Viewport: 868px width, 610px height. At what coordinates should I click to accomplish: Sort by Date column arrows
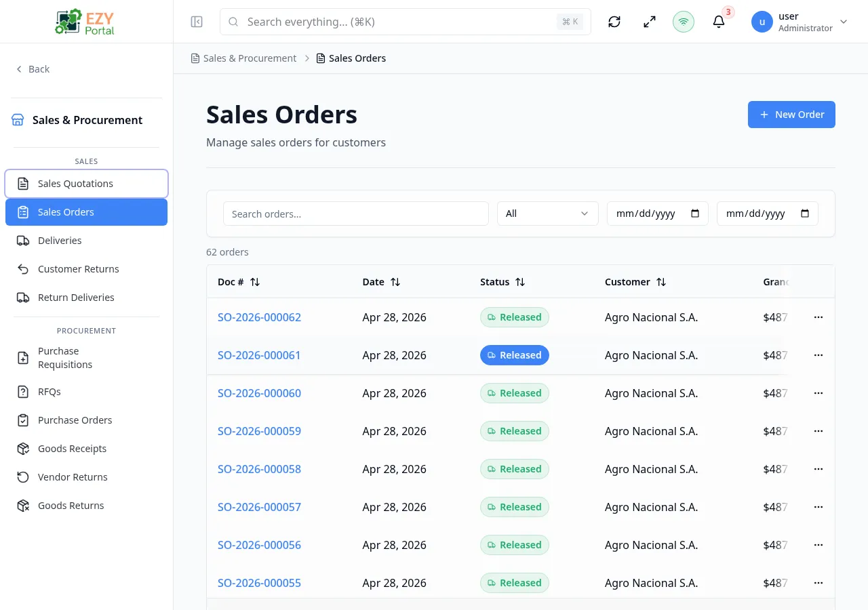click(395, 282)
